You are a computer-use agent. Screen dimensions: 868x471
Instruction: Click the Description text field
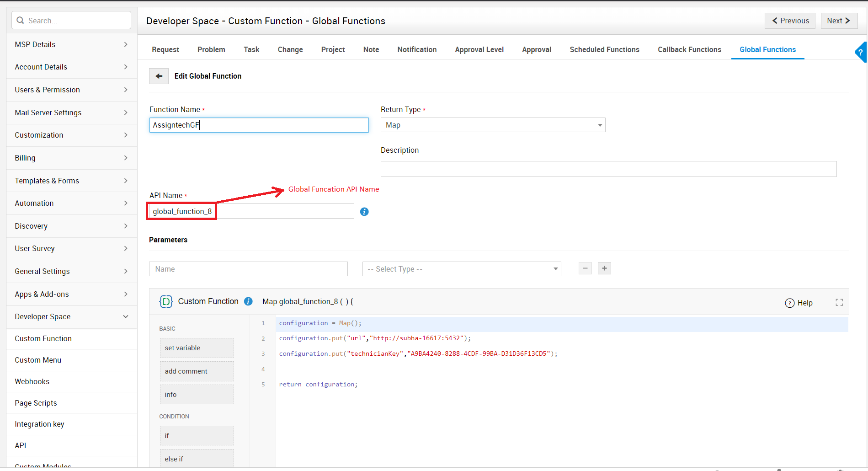608,169
